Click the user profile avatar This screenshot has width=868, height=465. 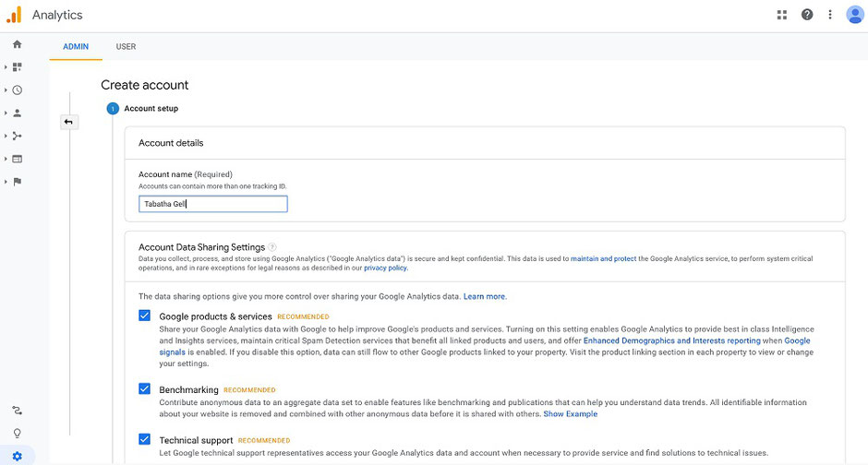click(855, 15)
